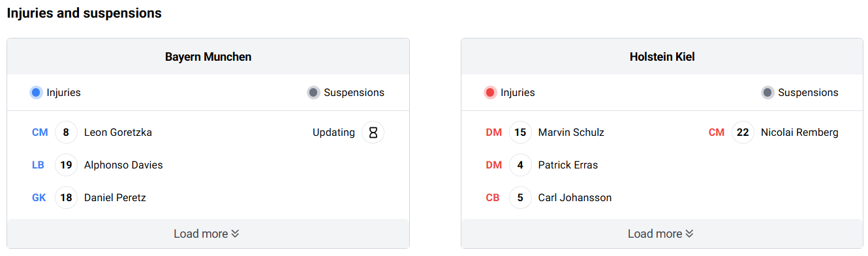Click jersey number 15 badge for Schulz
This screenshot has width=868, height=256.
tap(520, 133)
